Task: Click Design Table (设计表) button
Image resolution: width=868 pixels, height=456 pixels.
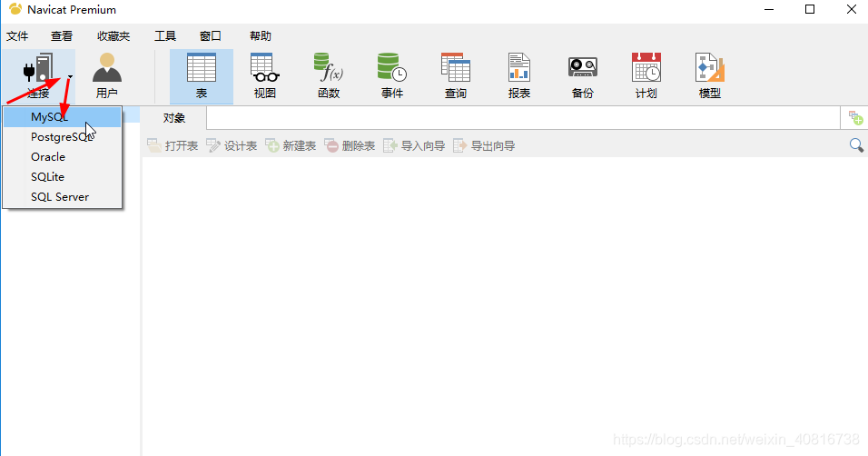Action: [x=232, y=145]
